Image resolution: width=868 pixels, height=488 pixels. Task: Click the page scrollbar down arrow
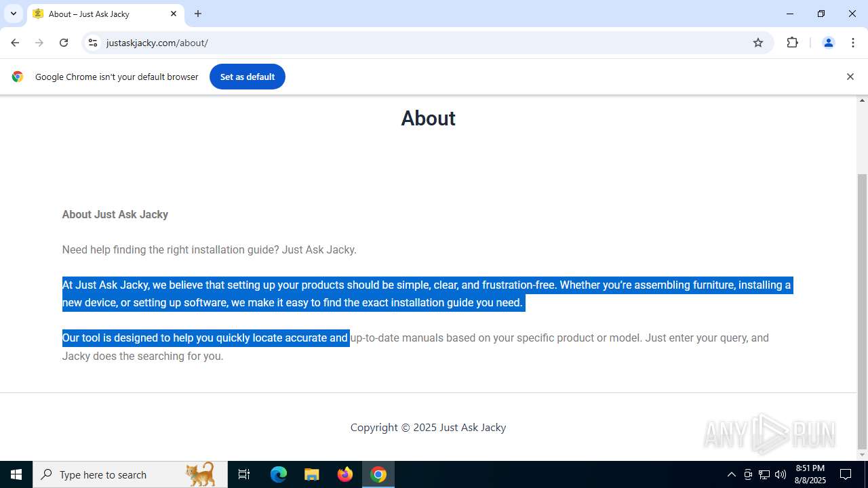point(863,455)
